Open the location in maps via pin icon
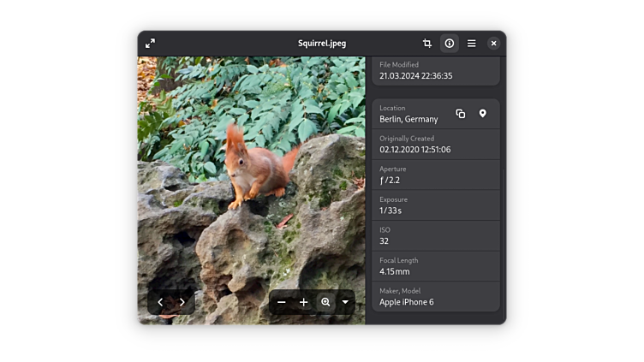The height and width of the screenshot is (362, 644). [x=483, y=114]
